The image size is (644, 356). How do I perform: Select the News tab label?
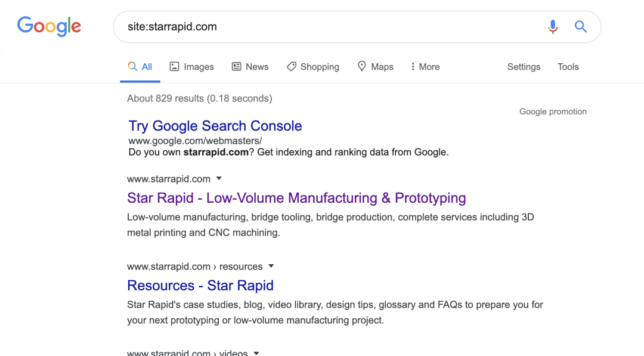[257, 67]
